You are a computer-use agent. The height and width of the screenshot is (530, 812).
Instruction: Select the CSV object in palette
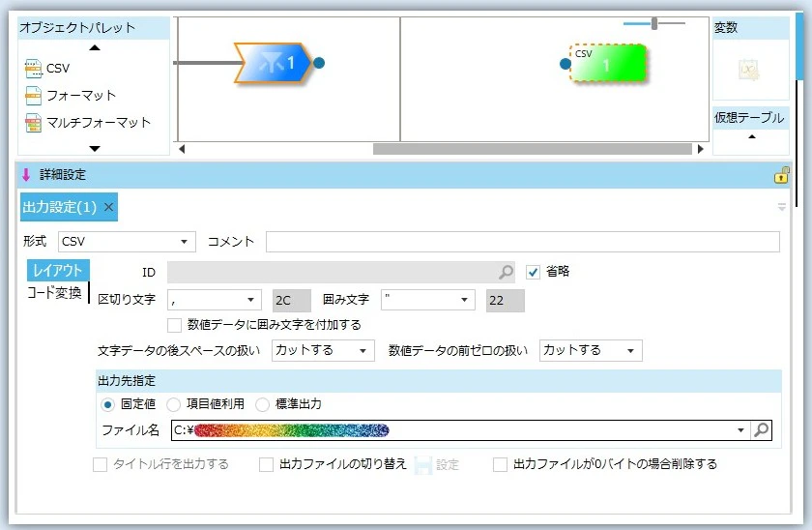point(47,69)
